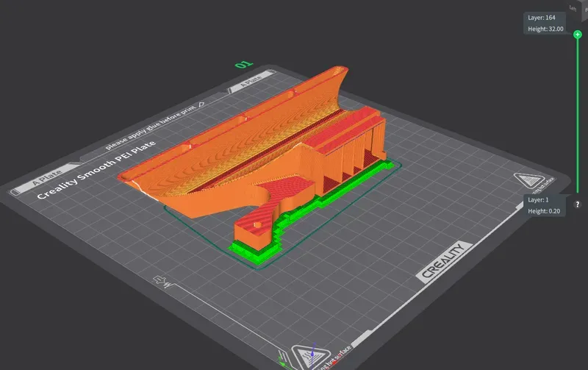This screenshot has width=588, height=370.
Task: Click the CREALITY logo on the build plate
Action: pos(444,261)
